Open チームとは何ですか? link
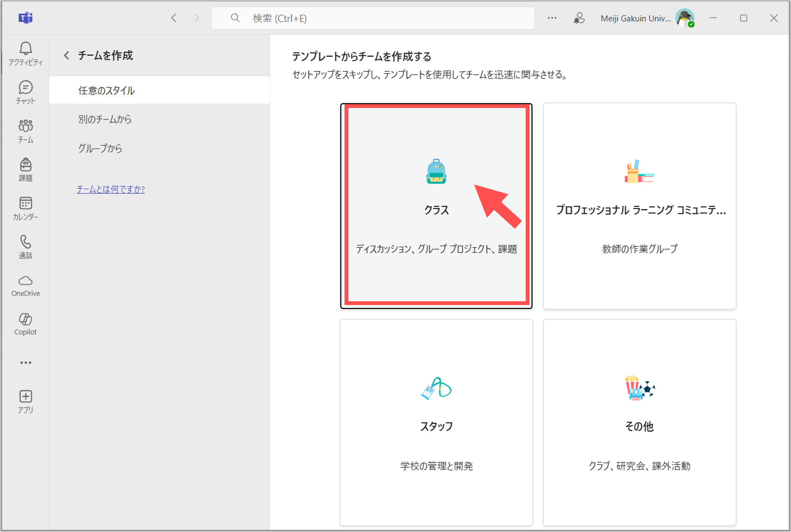The image size is (791, 532). 111,189
